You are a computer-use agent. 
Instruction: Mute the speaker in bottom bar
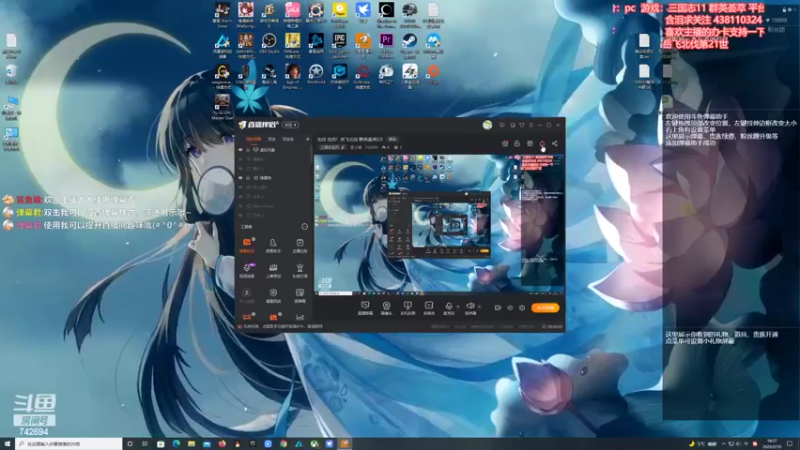point(470,307)
